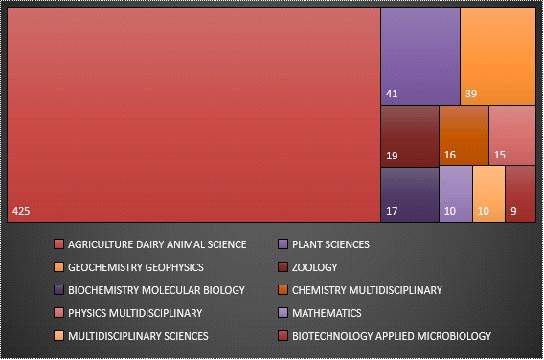
Task: Click the Chemistry Multidisciplinary legend swatch
Action: click(x=283, y=290)
